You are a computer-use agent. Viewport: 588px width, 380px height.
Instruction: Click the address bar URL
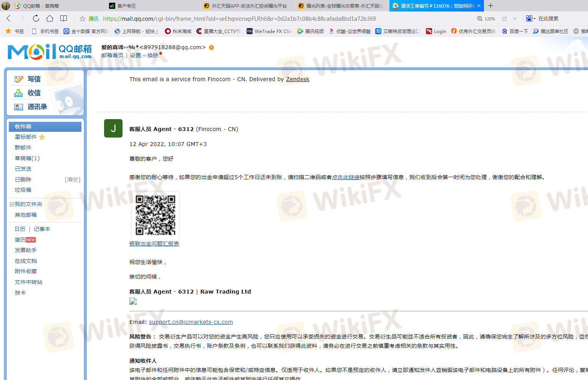239,18
